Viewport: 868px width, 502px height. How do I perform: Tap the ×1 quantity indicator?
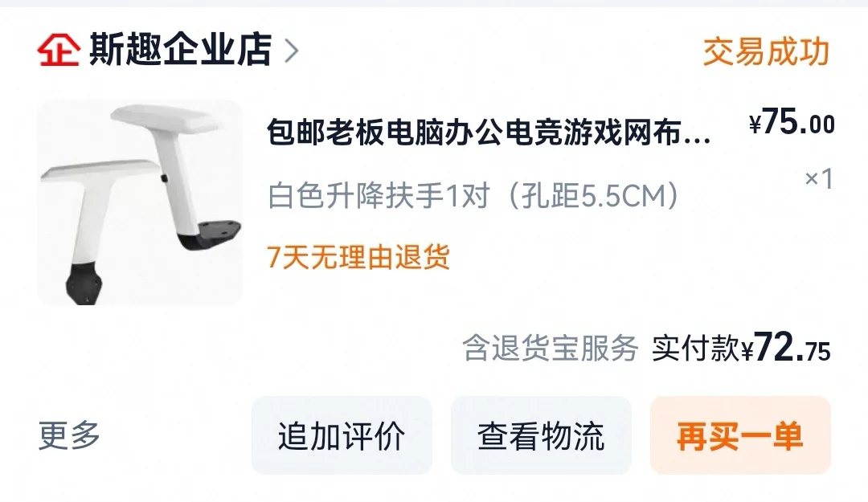point(819,178)
